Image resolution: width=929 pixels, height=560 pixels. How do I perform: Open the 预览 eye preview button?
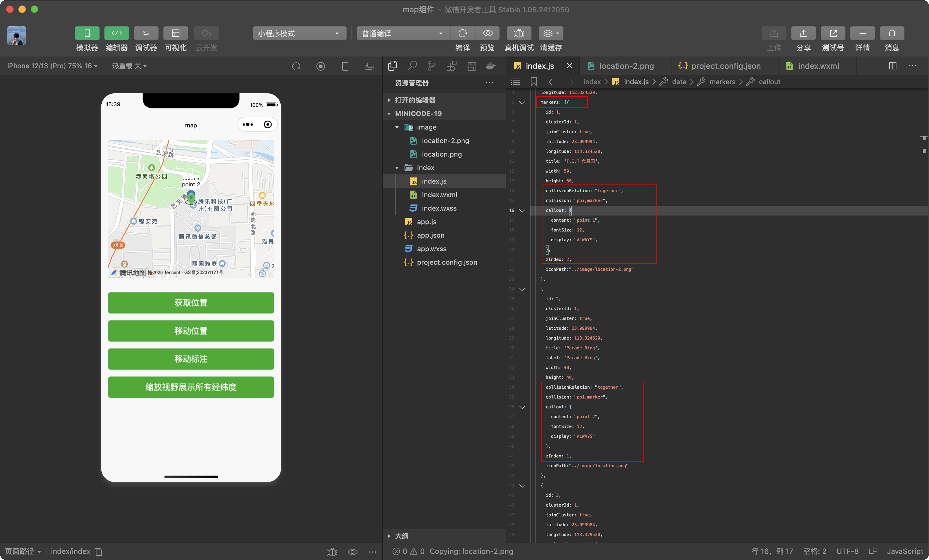[488, 33]
